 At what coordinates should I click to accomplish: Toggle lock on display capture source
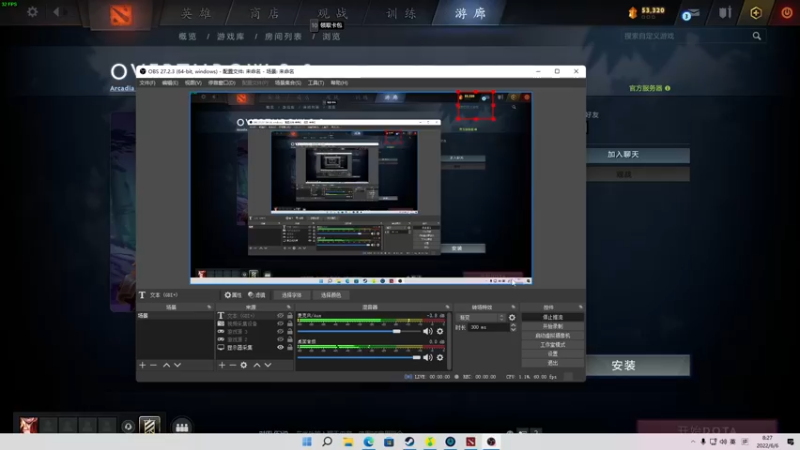[290, 347]
